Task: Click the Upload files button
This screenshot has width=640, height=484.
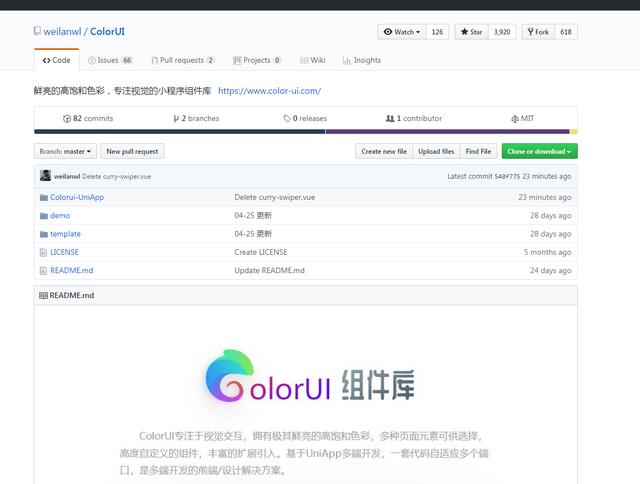Action: pyautogui.click(x=436, y=151)
